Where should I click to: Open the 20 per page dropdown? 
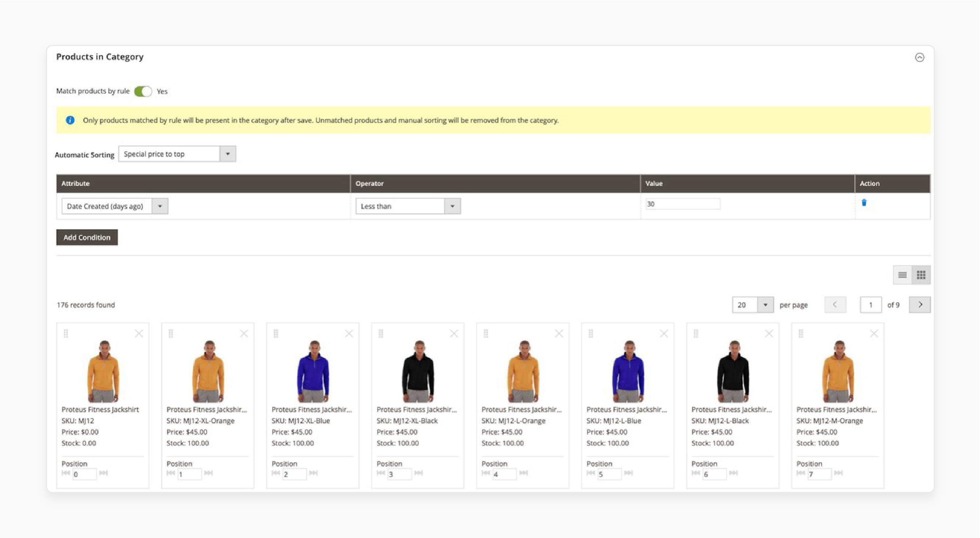(753, 305)
